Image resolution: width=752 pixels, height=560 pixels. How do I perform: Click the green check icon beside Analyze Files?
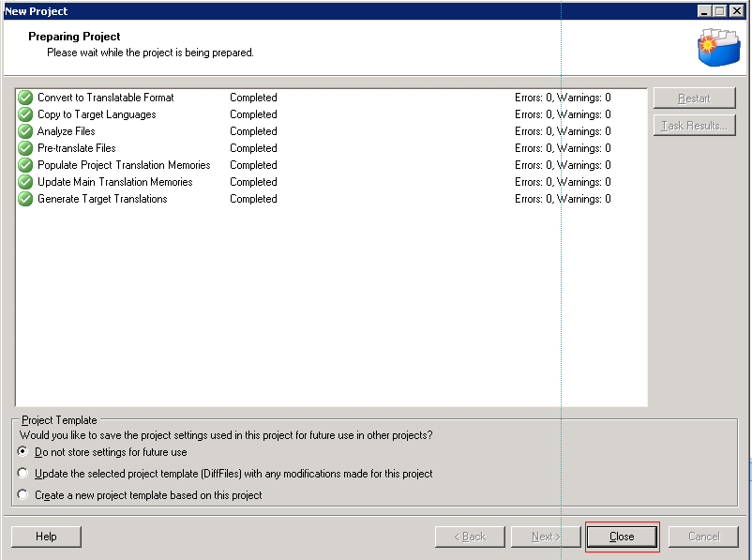coord(25,131)
